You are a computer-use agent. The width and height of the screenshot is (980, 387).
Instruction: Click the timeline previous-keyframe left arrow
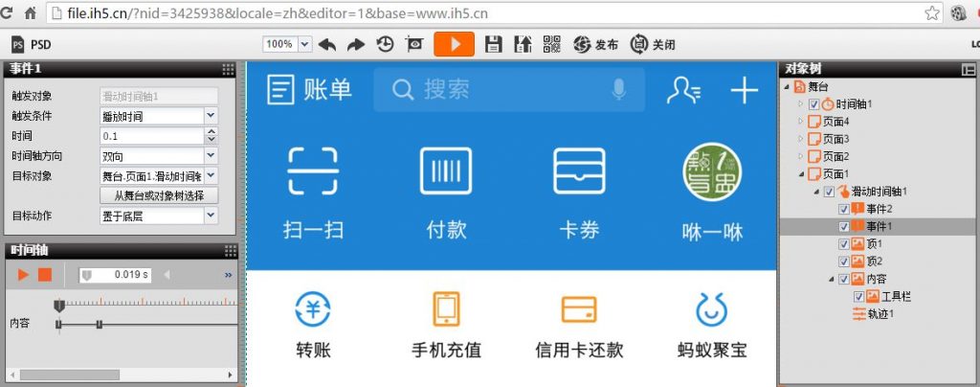(x=167, y=275)
